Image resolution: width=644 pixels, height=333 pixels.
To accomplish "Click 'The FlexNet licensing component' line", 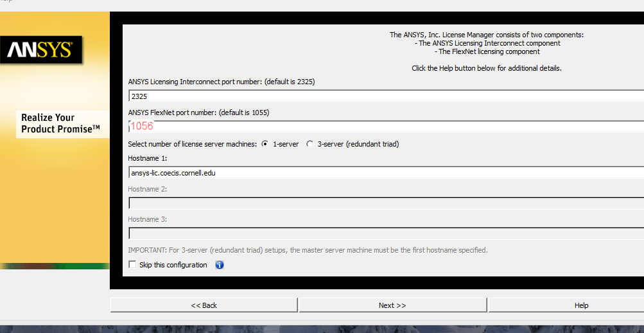I will tap(487, 51).
